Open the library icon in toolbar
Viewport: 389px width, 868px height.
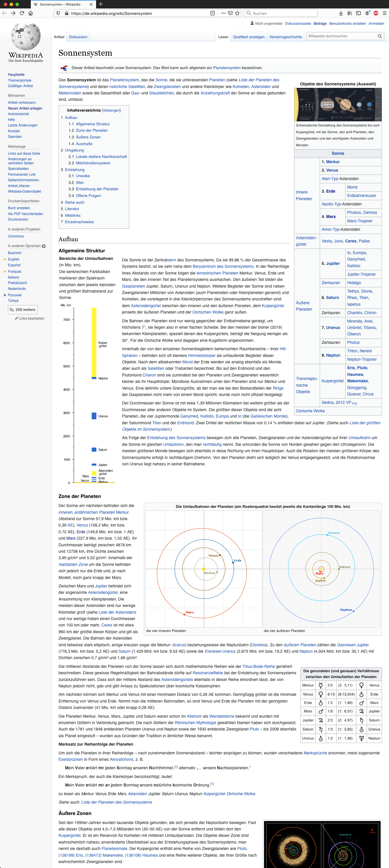click(x=350, y=13)
